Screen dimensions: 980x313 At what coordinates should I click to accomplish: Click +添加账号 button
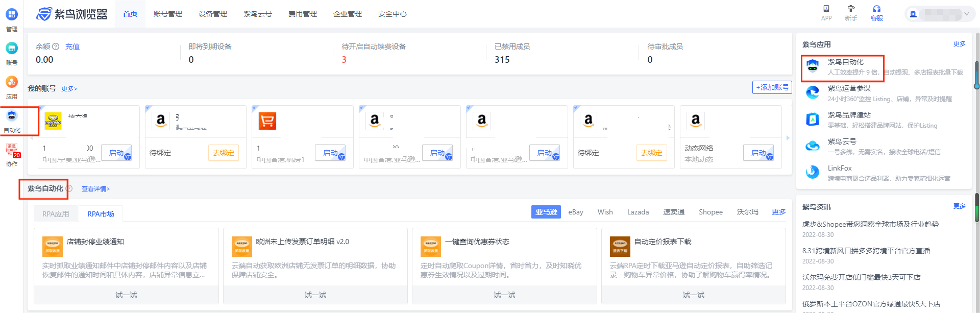772,87
